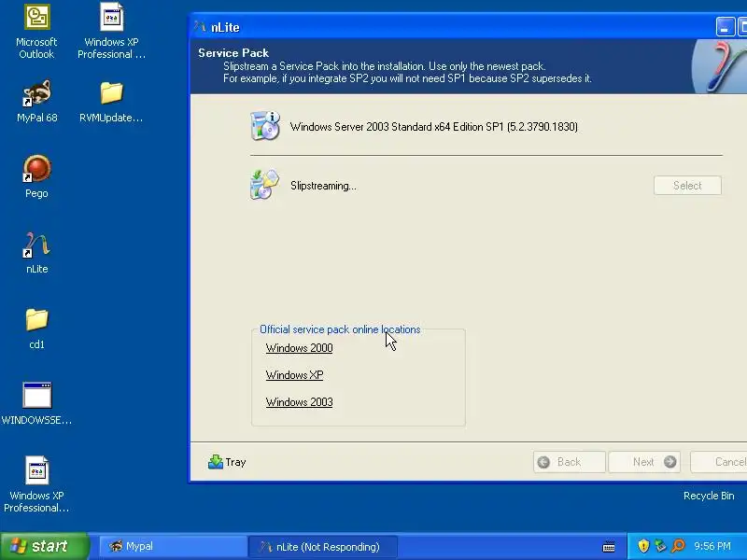Screen dimensions: 747x560
Task: Launch the MyPal 68 raccoon shortcut
Action: point(36,93)
